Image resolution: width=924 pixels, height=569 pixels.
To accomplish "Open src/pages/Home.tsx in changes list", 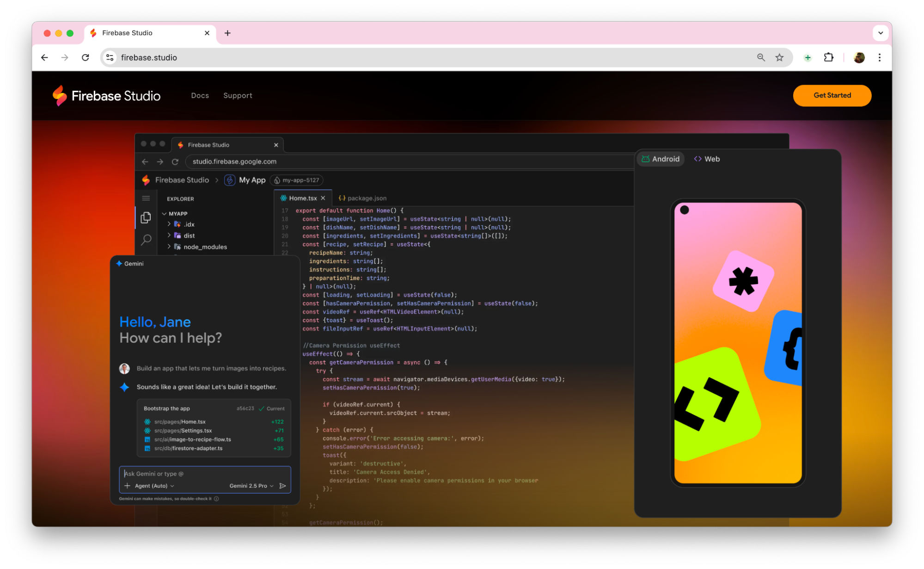I will click(x=180, y=422).
